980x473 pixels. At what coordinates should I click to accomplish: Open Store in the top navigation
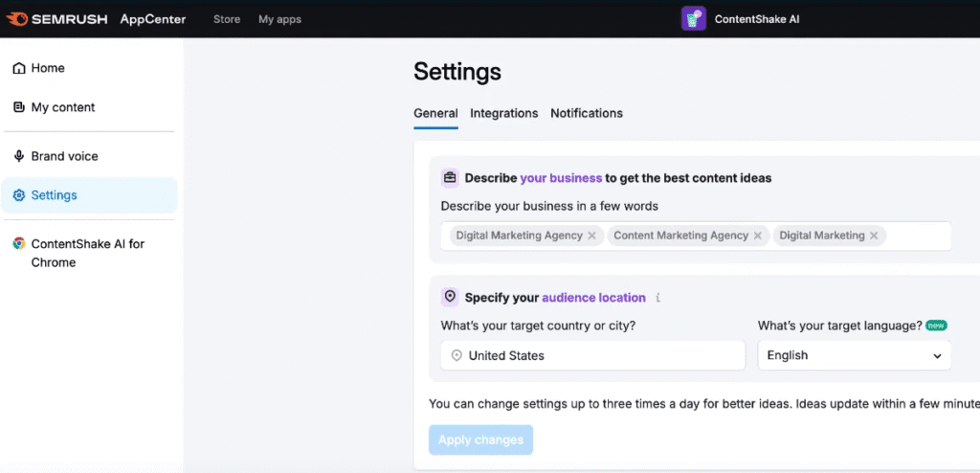click(227, 19)
